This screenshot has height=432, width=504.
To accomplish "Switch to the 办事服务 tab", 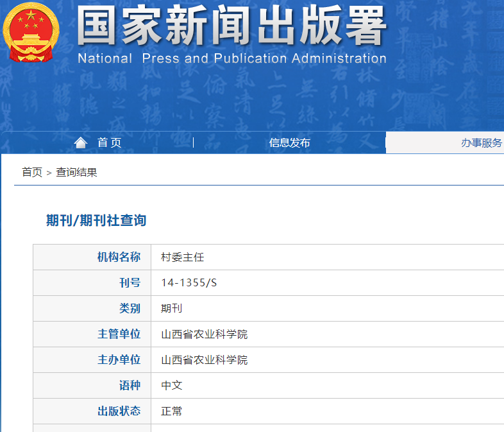I will click(x=481, y=143).
